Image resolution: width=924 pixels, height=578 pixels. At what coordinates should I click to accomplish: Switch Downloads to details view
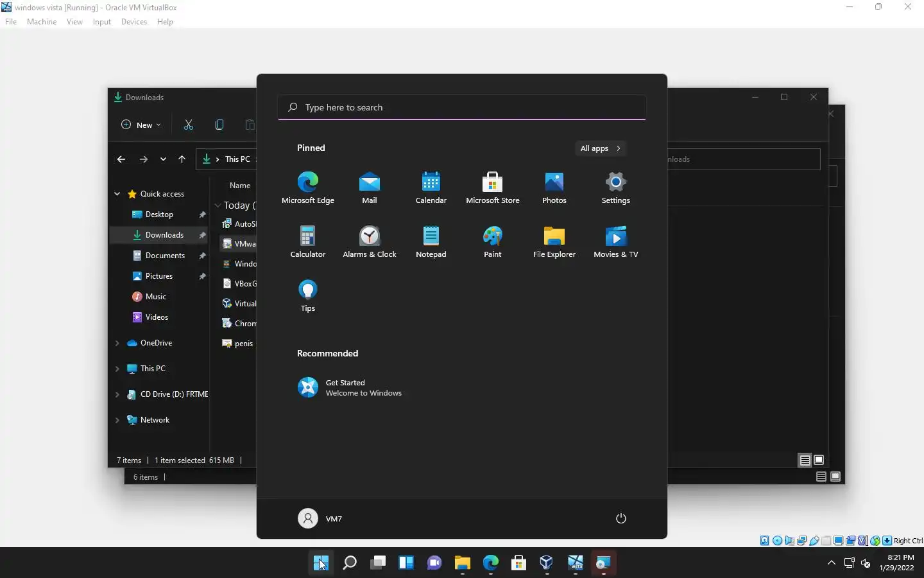[x=805, y=460]
